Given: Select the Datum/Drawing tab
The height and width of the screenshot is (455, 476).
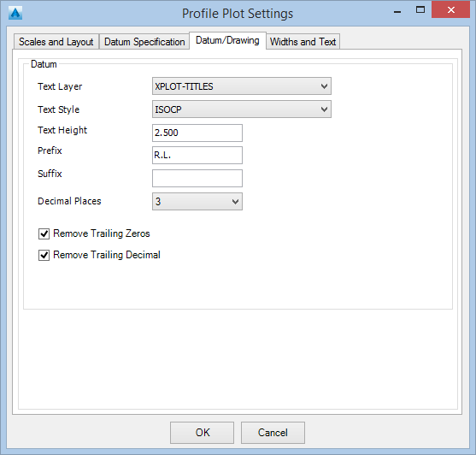Looking at the screenshot, I should pos(227,40).
